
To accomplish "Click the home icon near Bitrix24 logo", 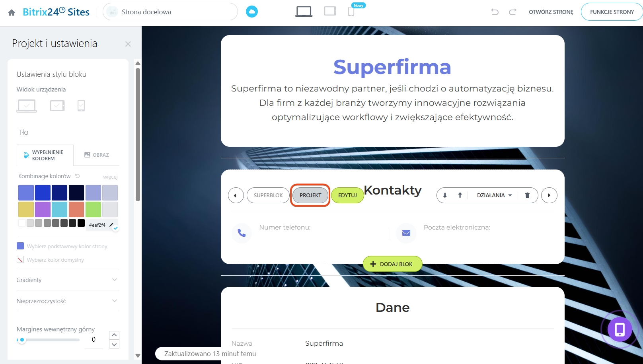I will click(x=12, y=12).
